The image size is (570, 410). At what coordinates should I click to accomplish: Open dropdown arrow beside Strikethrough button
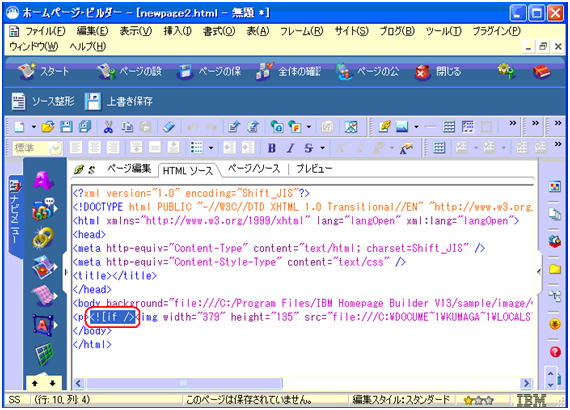coord(322,148)
